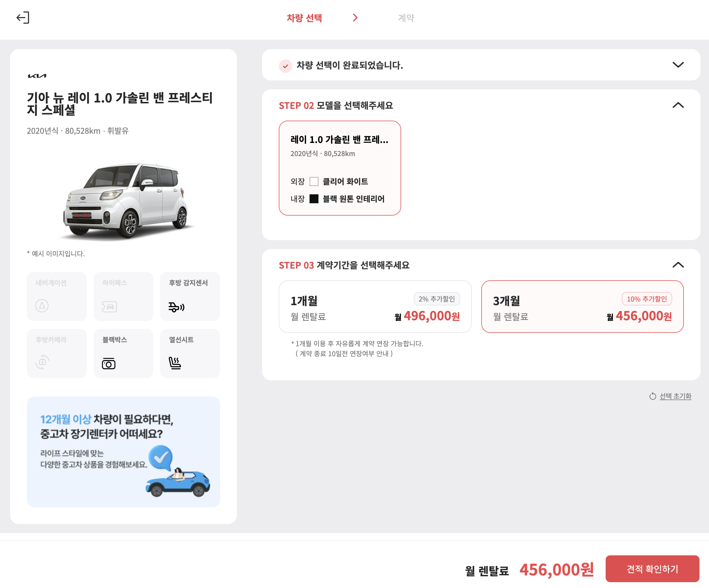
Task: Select the 1개월 contract period option
Action: tap(375, 306)
